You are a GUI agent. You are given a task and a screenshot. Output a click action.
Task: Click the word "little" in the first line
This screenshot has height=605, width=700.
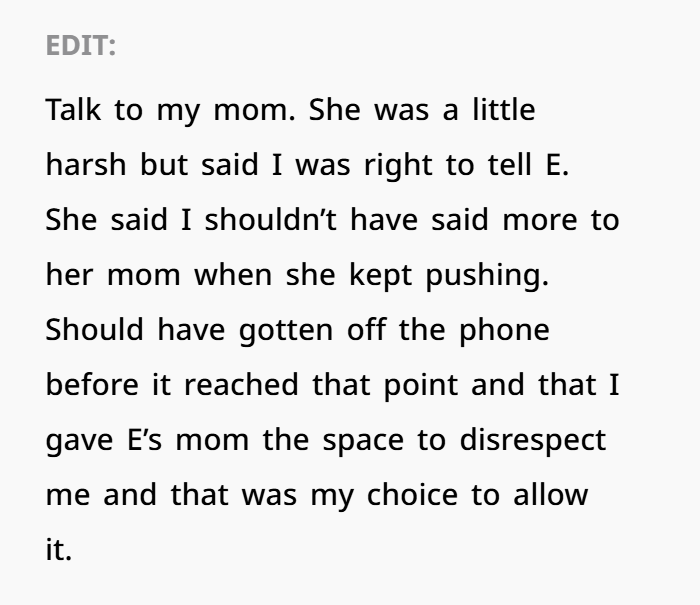point(504,110)
